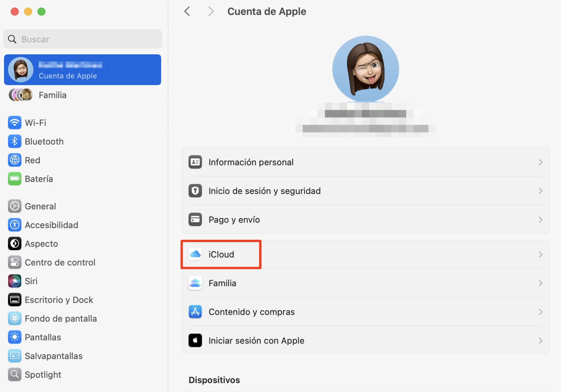This screenshot has height=392, width=561.
Task: Open the General gear icon
Action: [x=15, y=206]
